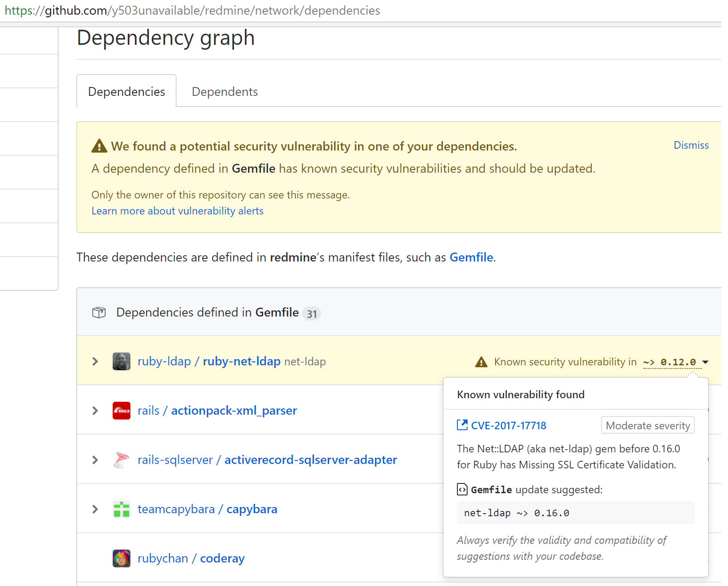The width and height of the screenshot is (728, 586).
Task: Open the ruby-ldap owner link
Action: coord(164,361)
